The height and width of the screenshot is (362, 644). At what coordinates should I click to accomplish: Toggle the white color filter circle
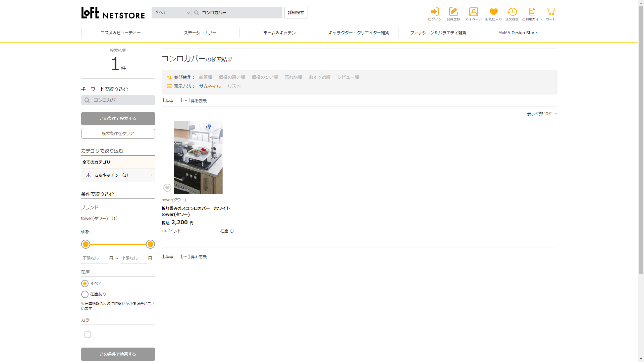pyautogui.click(x=88, y=335)
